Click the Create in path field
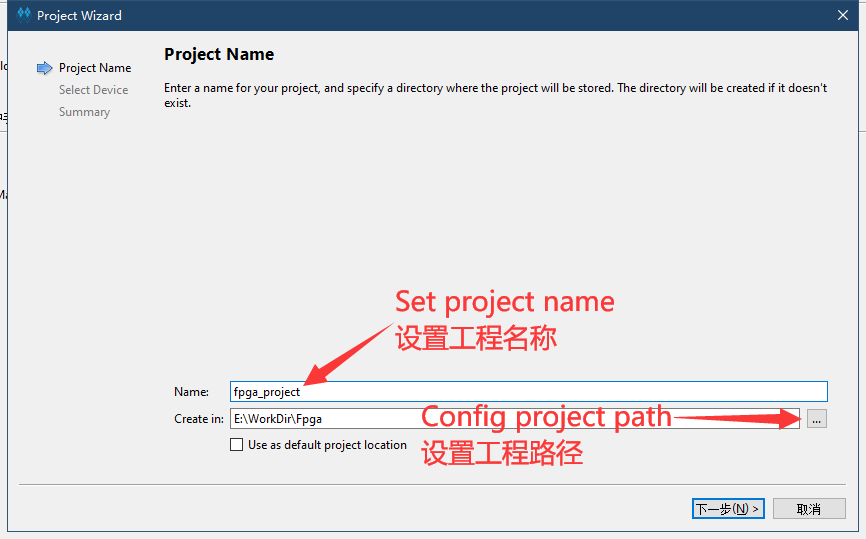 [515, 419]
